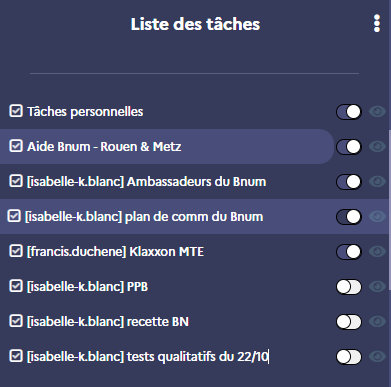
Task: Disable the Tâches personnelles switch
Action: click(x=349, y=112)
